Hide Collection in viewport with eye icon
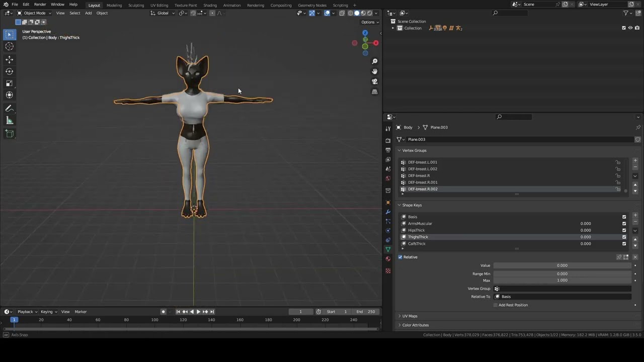The height and width of the screenshot is (362, 644). pos(630,28)
